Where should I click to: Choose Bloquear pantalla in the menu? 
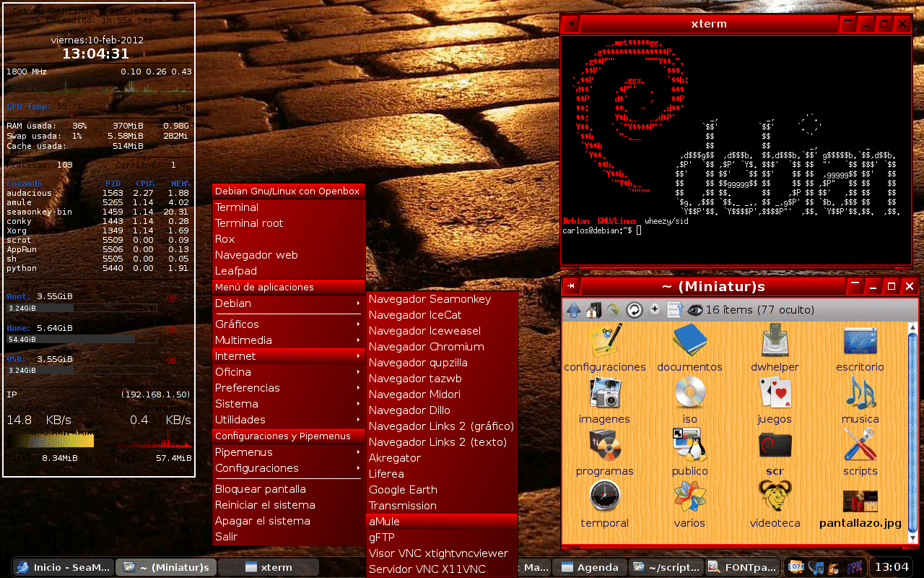coord(289,489)
